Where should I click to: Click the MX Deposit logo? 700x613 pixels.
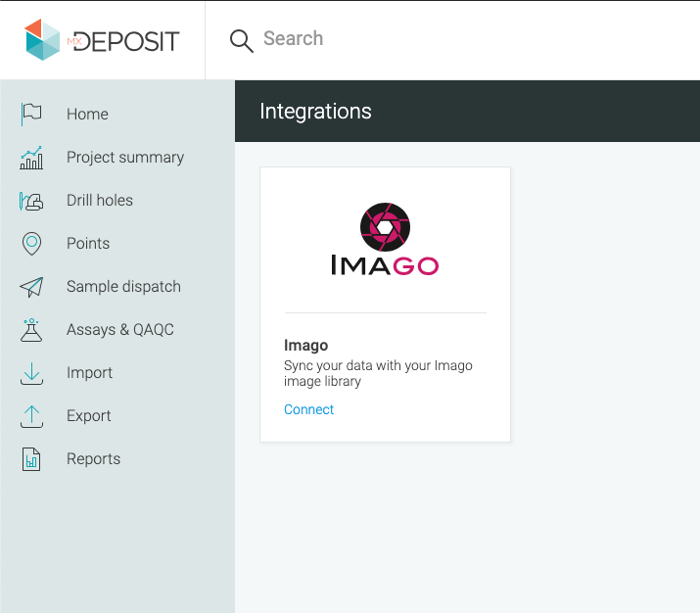tap(102, 40)
